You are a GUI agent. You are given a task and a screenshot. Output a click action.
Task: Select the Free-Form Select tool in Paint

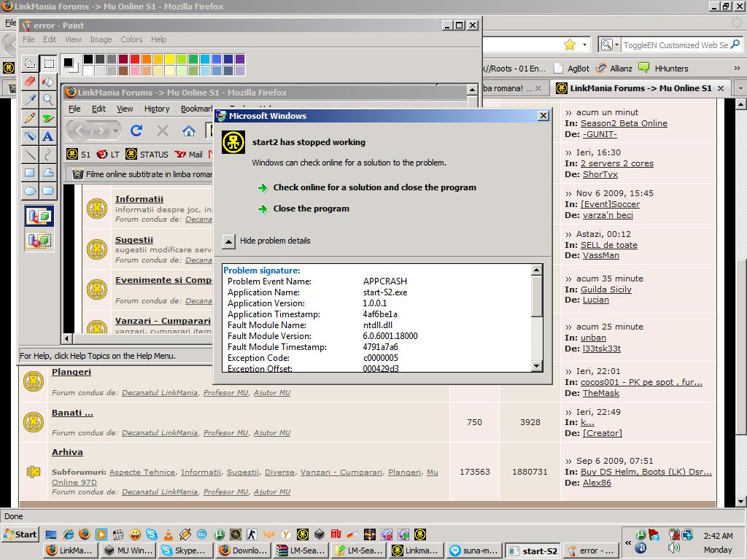[29, 63]
